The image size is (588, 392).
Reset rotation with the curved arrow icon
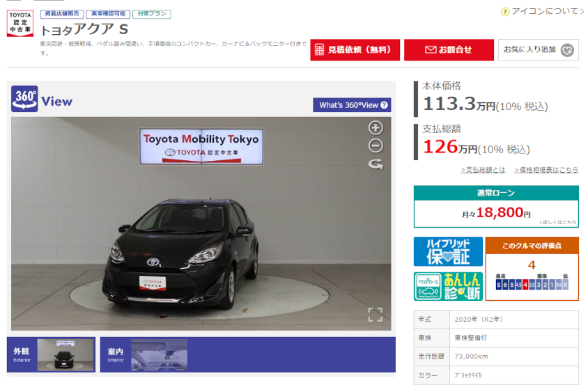click(376, 164)
